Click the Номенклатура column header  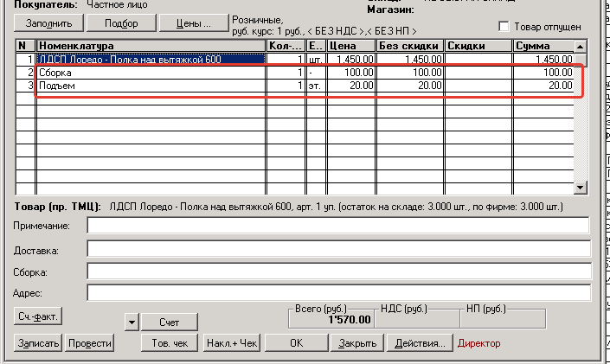[151, 45]
